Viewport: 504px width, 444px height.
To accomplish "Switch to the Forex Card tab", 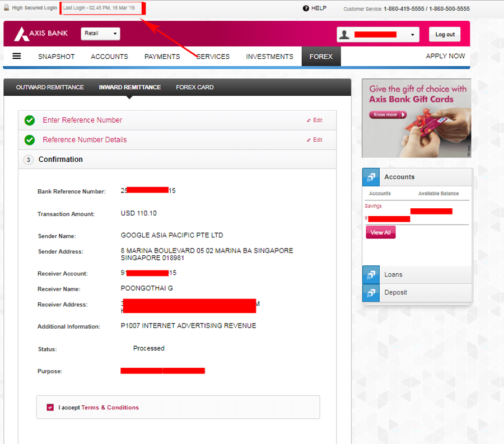I will (x=194, y=87).
